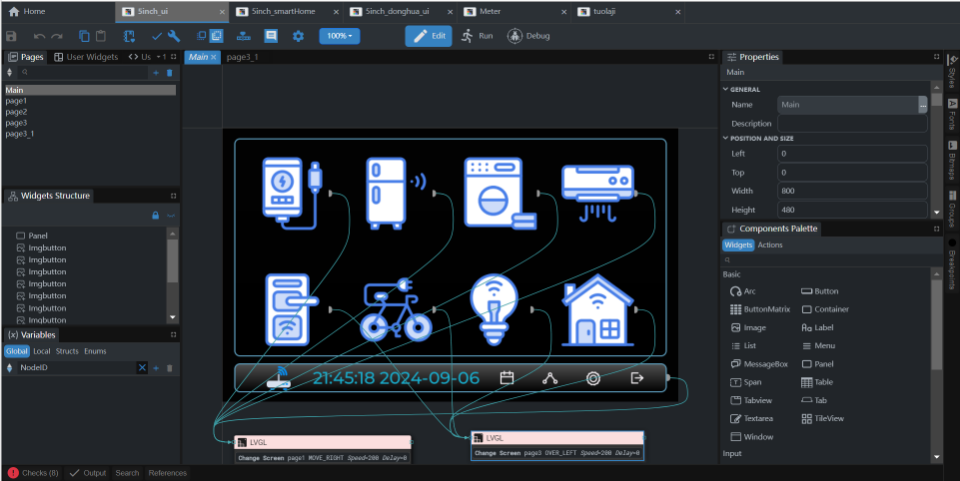Open project settings gear icon
This screenshot has height=481, width=960.
(x=298, y=36)
